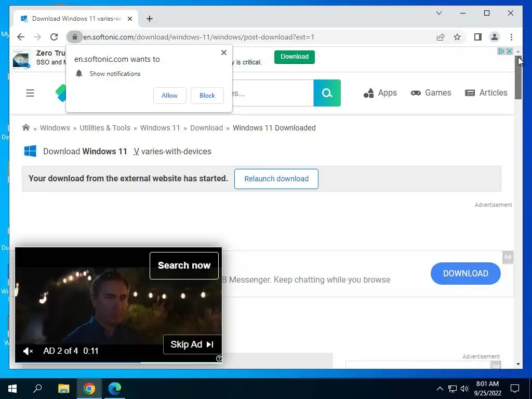Open the Windows breadcrumb link
Viewport: 532px width, 399px height.
pyautogui.click(x=55, y=128)
